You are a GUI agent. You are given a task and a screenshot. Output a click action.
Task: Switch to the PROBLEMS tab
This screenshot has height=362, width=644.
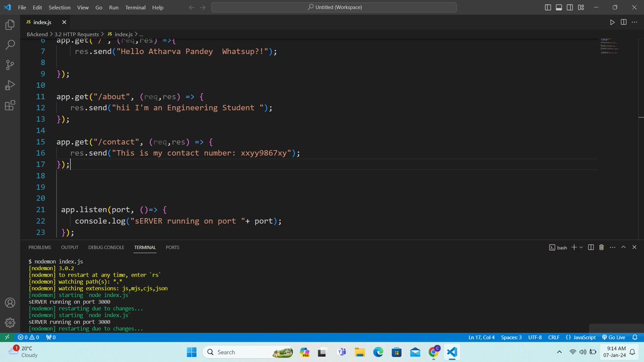(x=39, y=247)
